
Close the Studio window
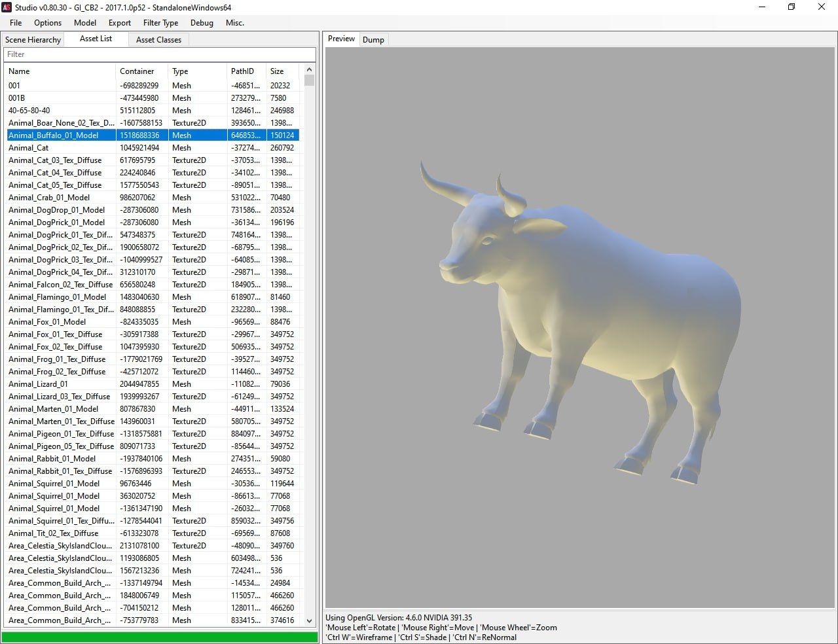(x=822, y=7)
